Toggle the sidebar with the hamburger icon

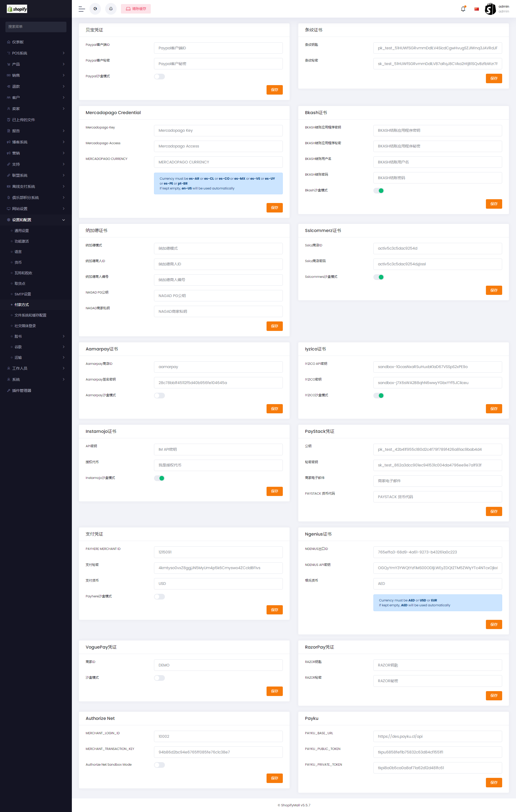click(82, 9)
